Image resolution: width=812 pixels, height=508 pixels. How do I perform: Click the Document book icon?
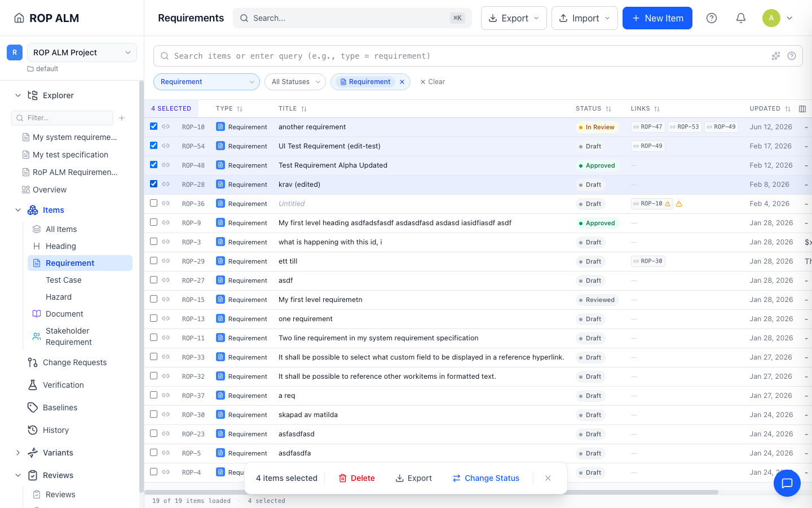(x=37, y=314)
